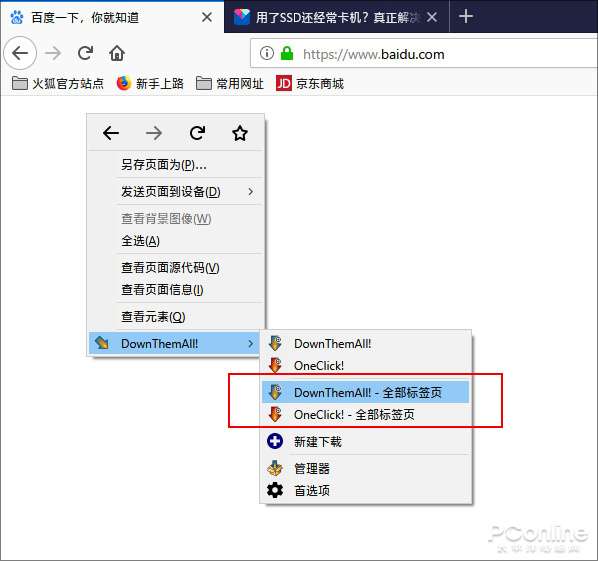The width and height of the screenshot is (598, 561).
Task: Open the 火狐官方站点 bookmark folder
Action: click(x=58, y=83)
